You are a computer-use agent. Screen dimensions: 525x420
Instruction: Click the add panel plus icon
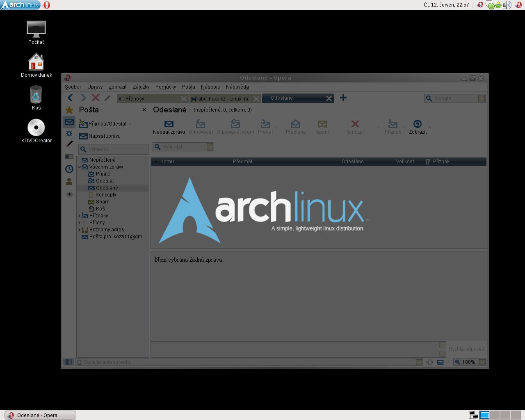(69, 194)
